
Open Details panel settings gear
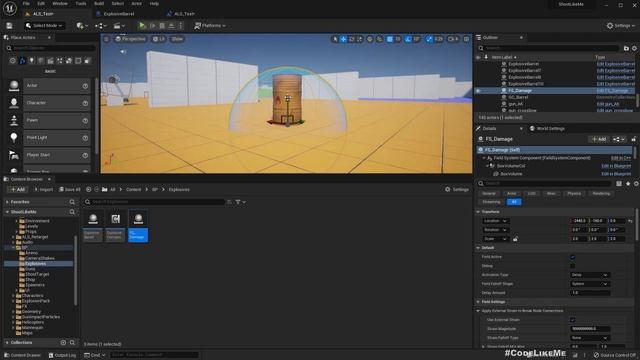[x=636, y=184]
